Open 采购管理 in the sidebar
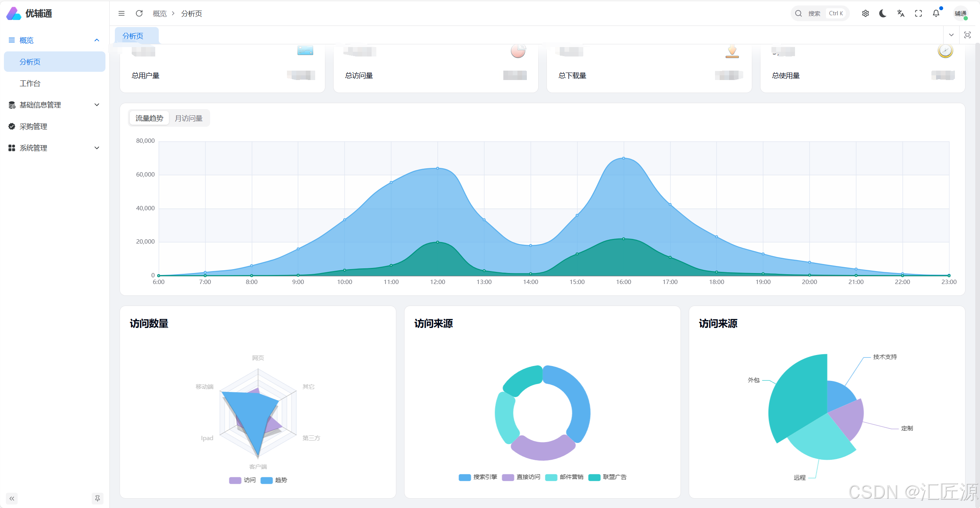Screen dimensions: 980x508 click(x=33, y=126)
